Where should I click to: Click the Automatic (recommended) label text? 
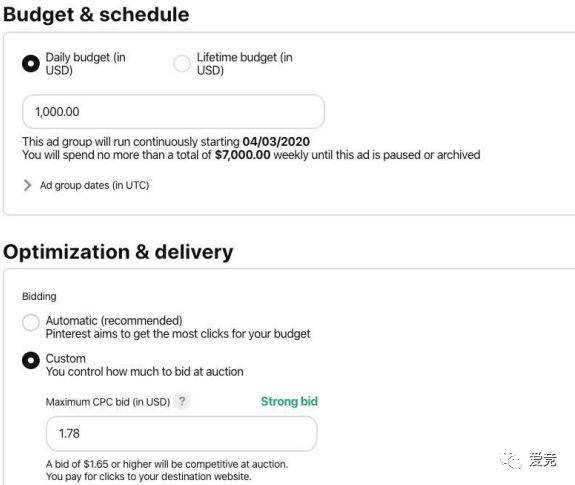tap(114, 320)
